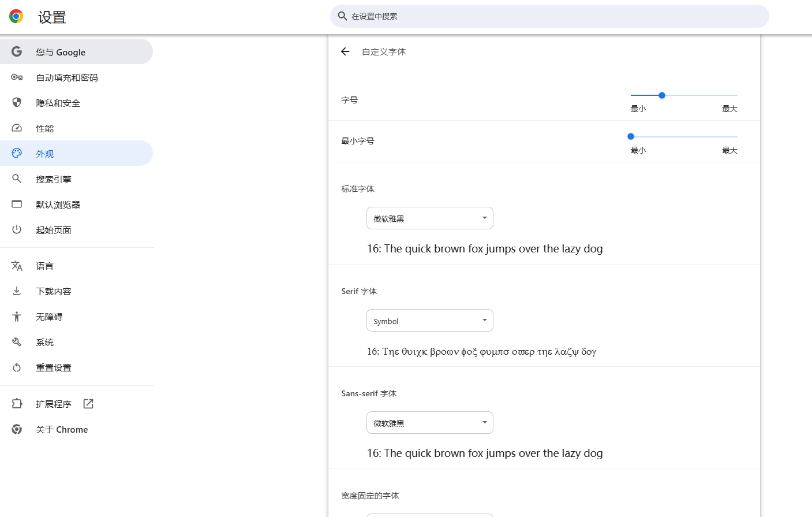Open 关于 Chrome page
This screenshot has height=517, width=812.
(76, 429)
